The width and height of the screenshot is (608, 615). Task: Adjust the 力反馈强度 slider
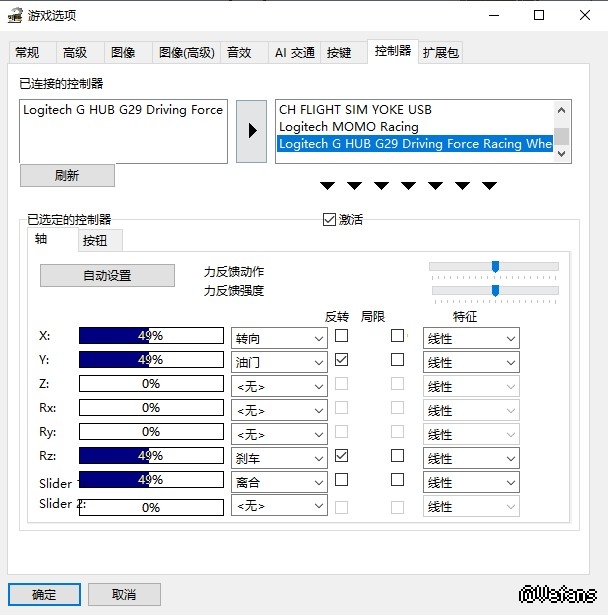tap(495, 291)
